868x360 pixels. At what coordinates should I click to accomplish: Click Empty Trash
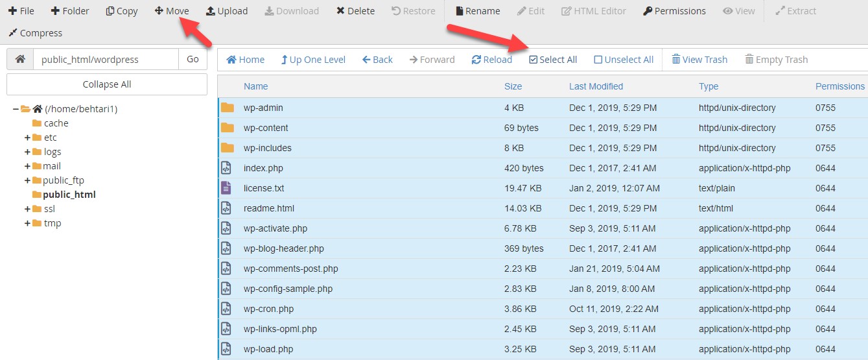(777, 60)
